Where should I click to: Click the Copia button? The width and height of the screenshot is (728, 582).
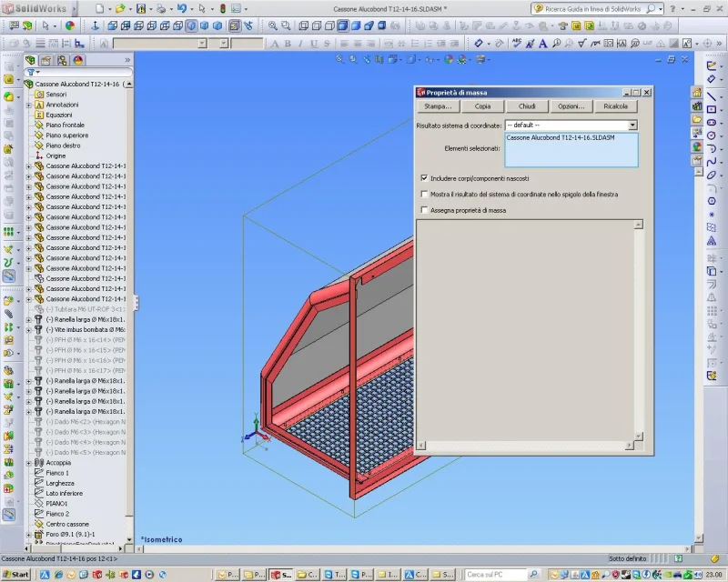(482, 106)
